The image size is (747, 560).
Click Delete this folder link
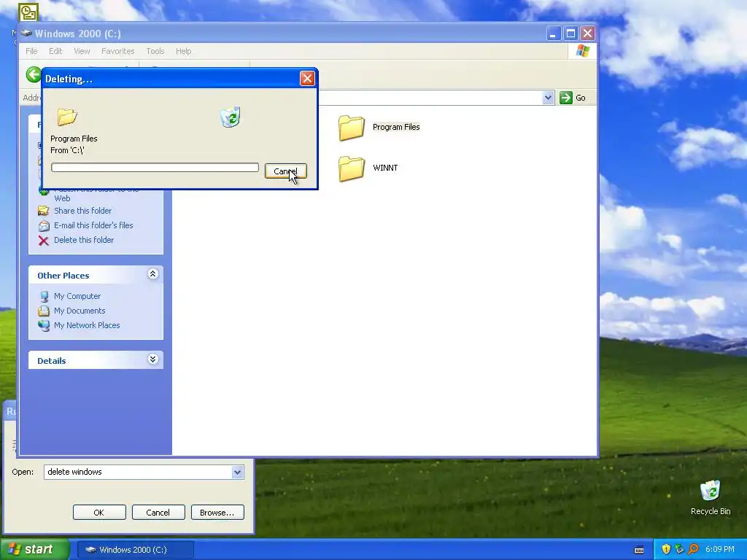[84, 240]
